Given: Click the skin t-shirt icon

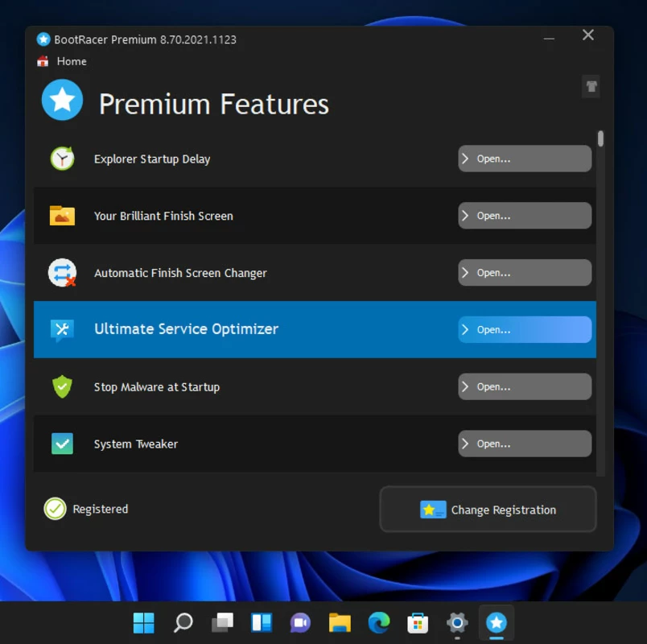Looking at the screenshot, I should tap(591, 86).
